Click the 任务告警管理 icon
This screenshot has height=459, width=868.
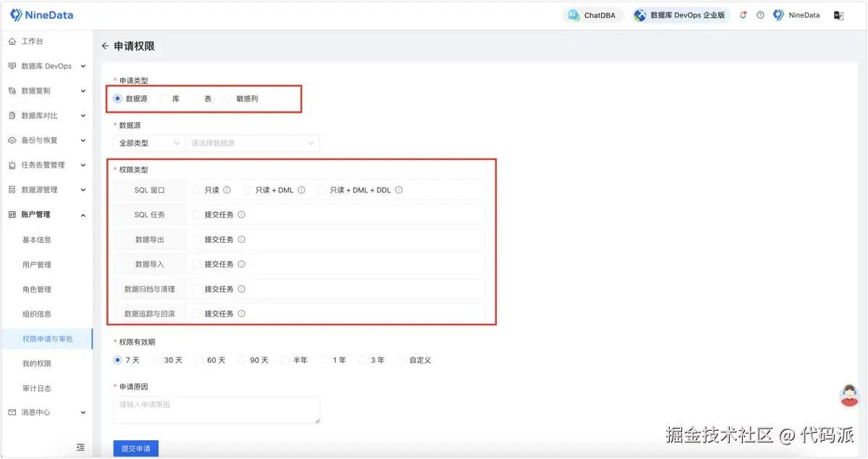12,165
